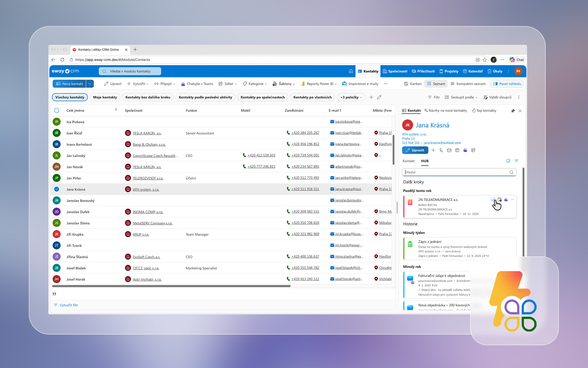Uncheck the Jana Krásná row checkbox
Viewport: 588px width, 368px height.
[x=57, y=189]
